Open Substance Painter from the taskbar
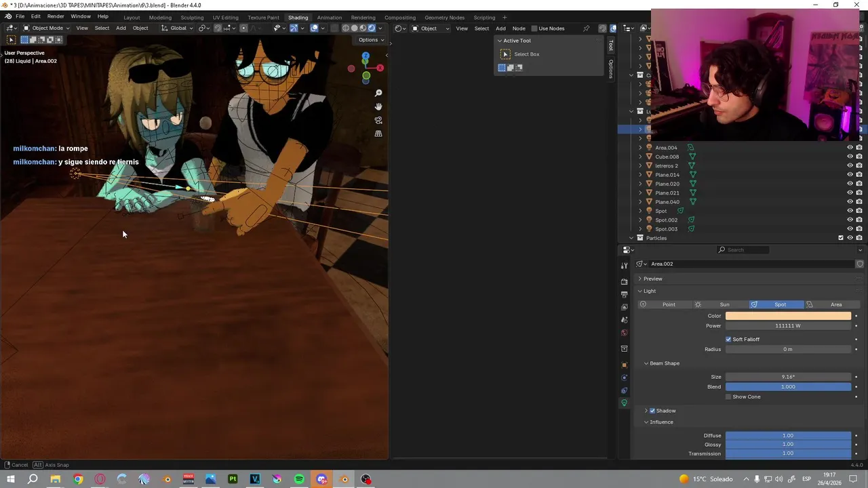 click(233, 479)
